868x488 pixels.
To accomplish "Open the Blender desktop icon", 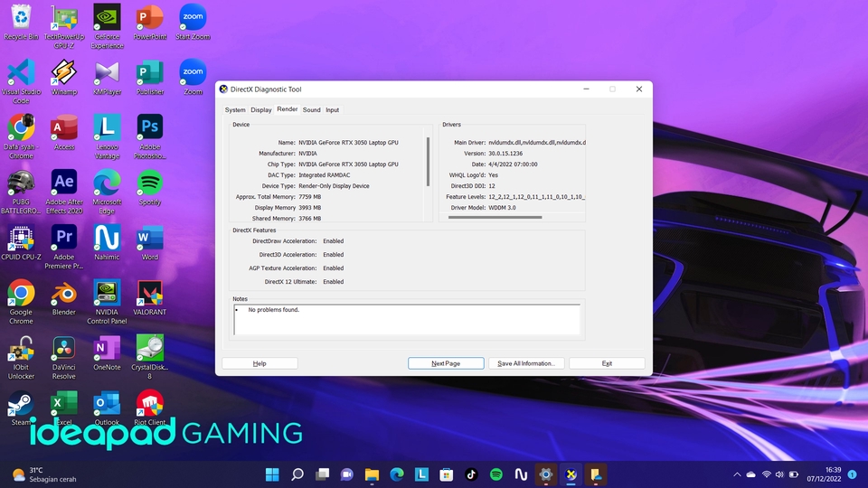I will coord(63,297).
